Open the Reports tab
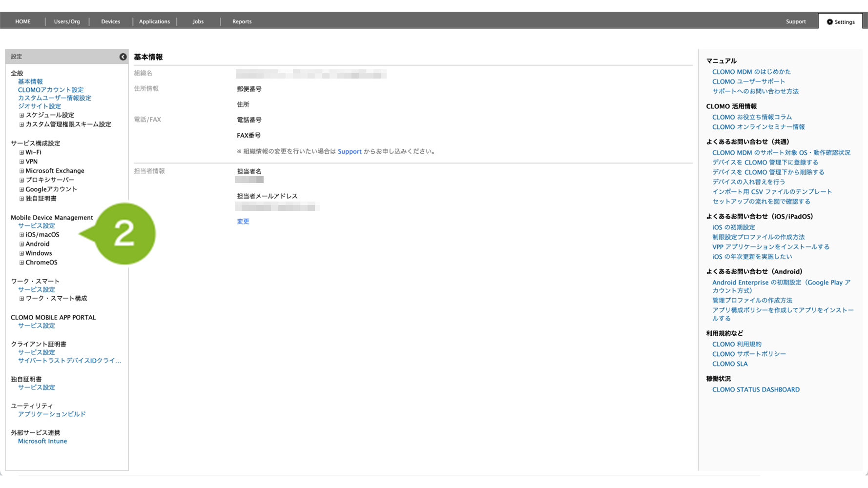This screenshot has height=488, width=868. [242, 21]
